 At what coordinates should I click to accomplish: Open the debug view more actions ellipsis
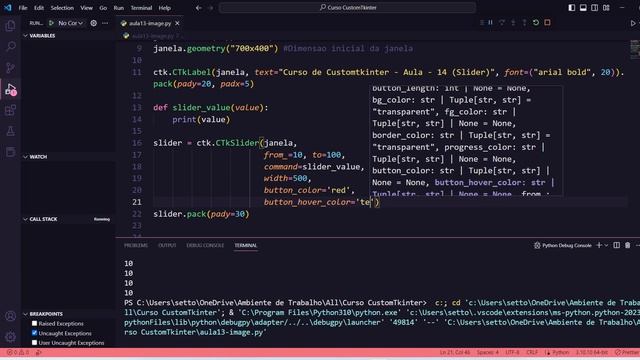pyautogui.click(x=105, y=23)
